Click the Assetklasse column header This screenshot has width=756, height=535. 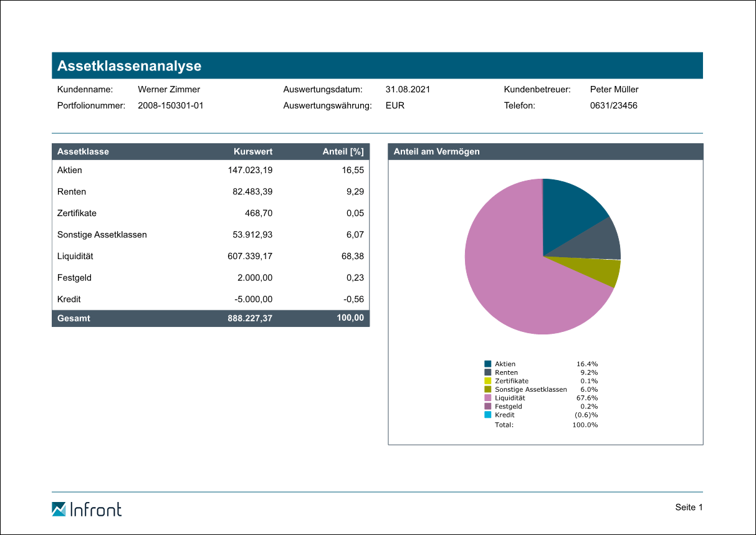(x=83, y=151)
